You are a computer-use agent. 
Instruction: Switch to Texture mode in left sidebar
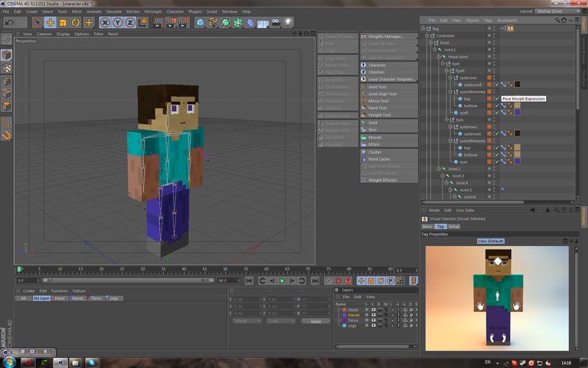pyautogui.click(x=7, y=68)
